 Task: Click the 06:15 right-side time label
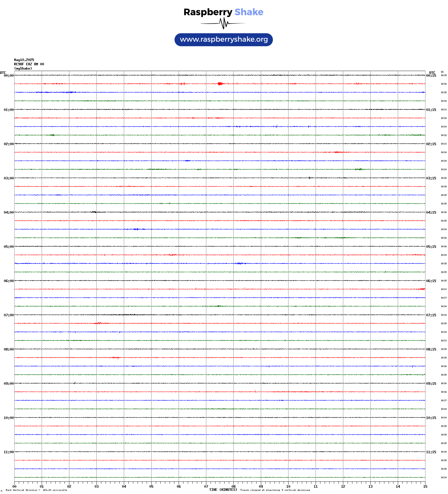coord(431,281)
